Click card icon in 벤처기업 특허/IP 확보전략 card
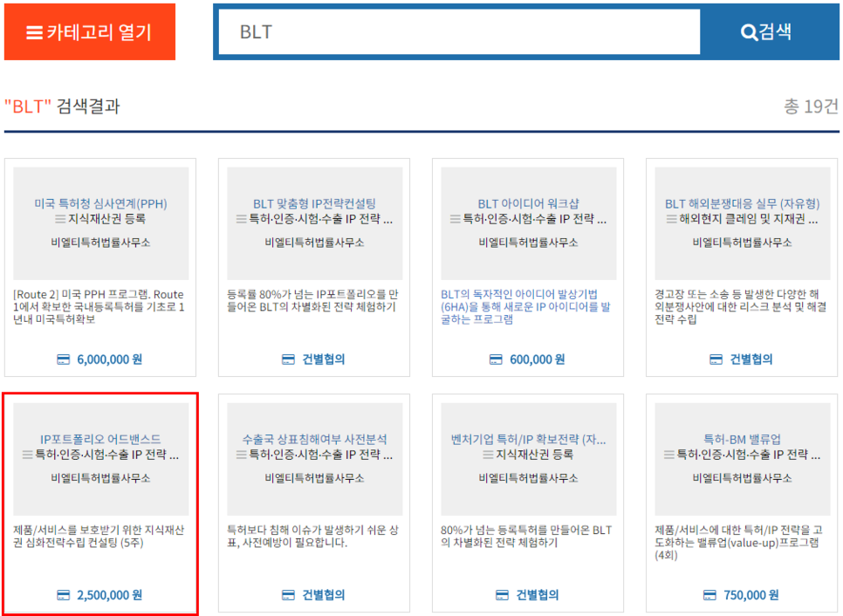The width and height of the screenshot is (843, 616). pos(502,595)
